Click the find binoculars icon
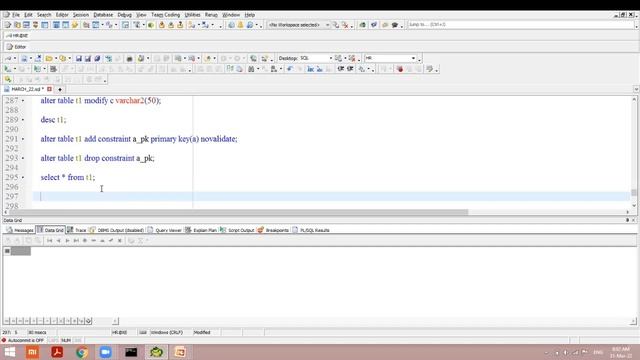 pyautogui.click(x=251, y=69)
